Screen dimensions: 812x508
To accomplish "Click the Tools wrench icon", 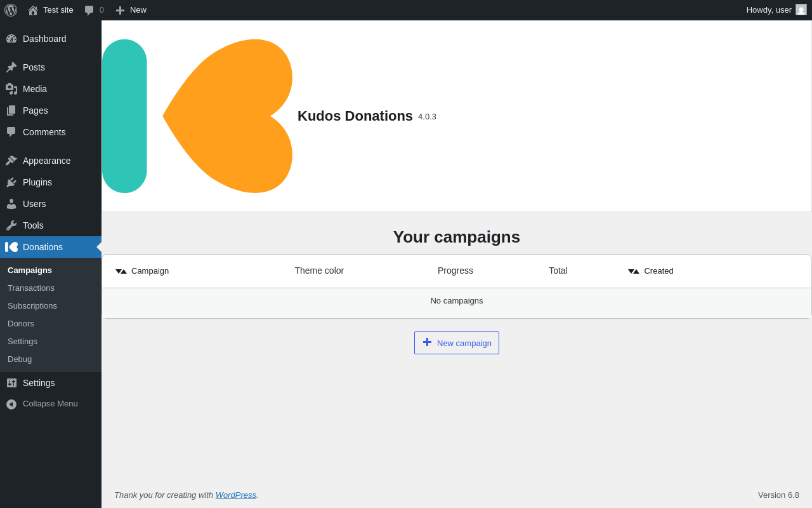I will point(11,225).
